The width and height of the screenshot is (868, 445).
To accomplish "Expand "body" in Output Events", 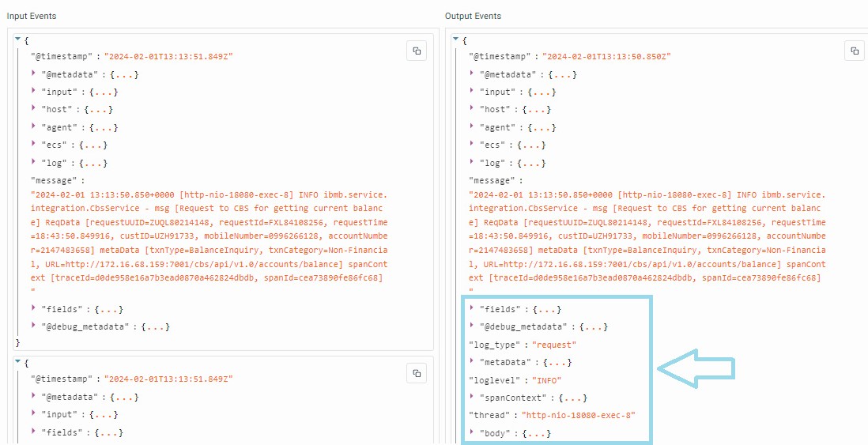I will click(472, 432).
